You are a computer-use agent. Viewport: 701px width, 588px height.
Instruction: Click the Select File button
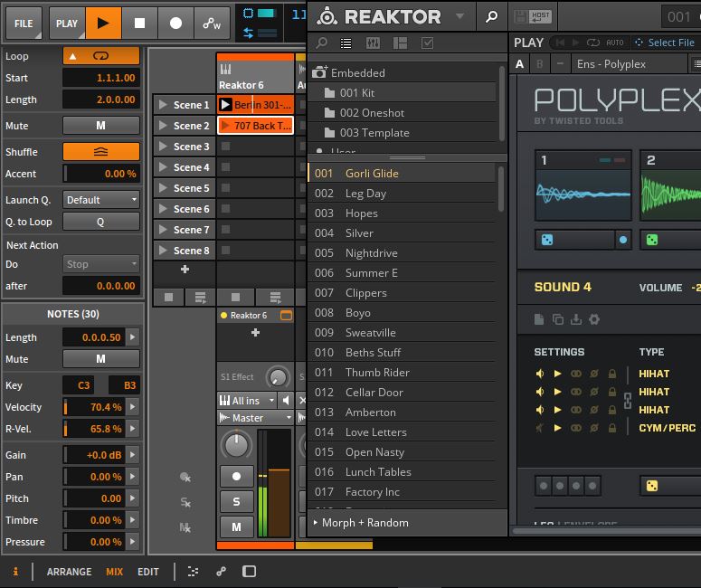tap(665, 43)
